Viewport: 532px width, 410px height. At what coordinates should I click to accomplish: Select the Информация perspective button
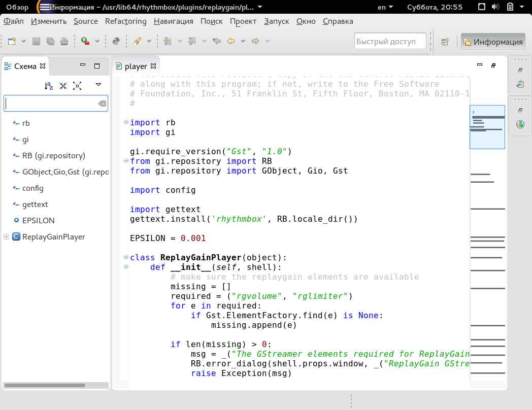(x=493, y=42)
